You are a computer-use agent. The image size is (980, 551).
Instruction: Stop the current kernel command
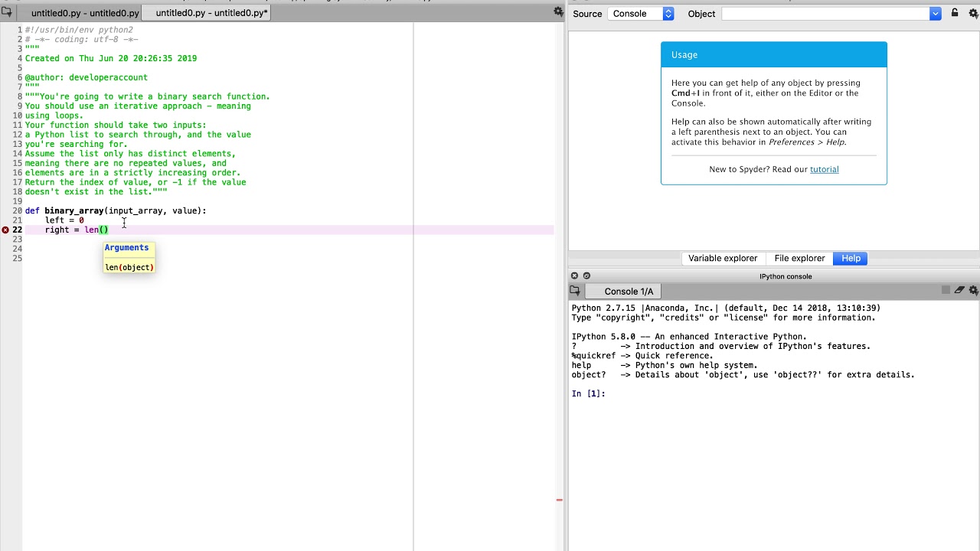(946, 290)
